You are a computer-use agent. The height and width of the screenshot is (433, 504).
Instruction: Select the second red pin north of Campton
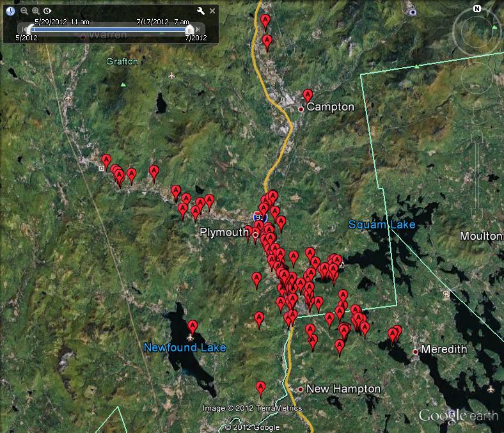(x=267, y=43)
